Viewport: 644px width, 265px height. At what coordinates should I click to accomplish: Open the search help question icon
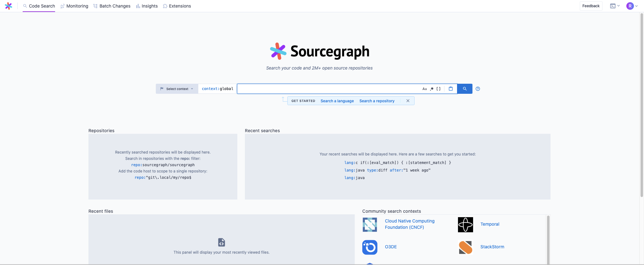point(478,89)
